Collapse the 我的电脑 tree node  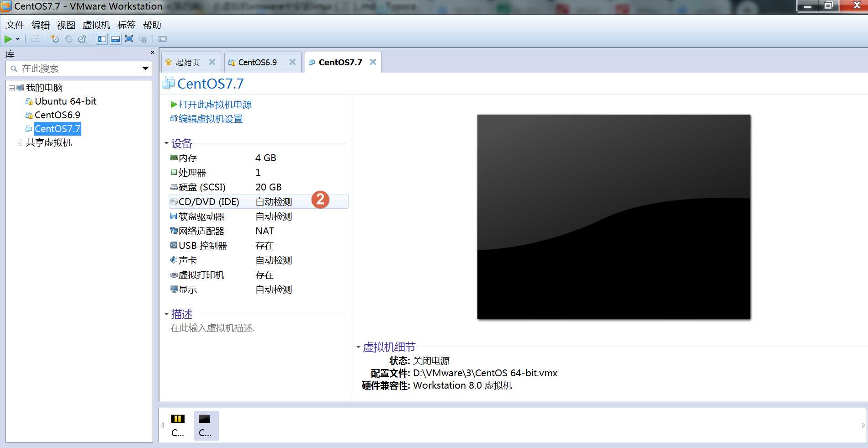(x=11, y=88)
